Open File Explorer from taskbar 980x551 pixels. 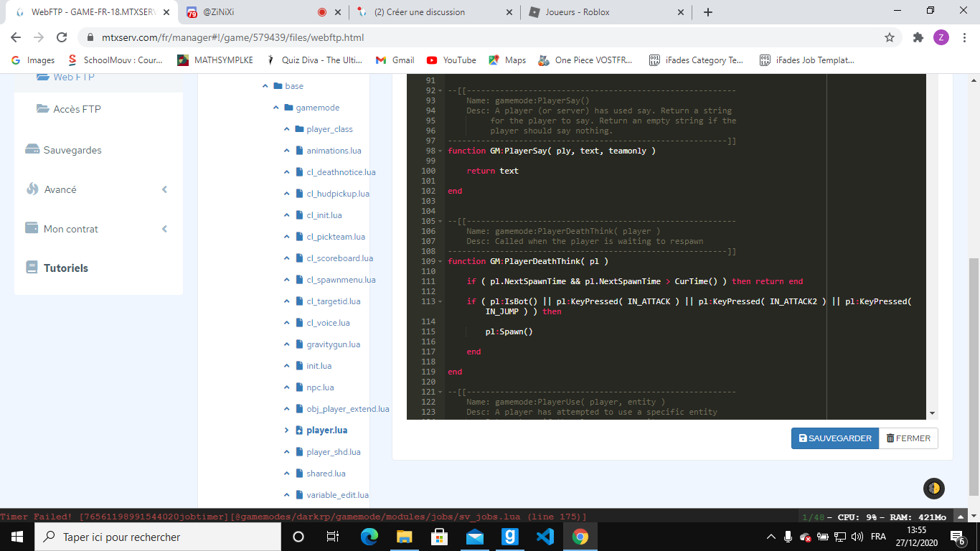coord(405,537)
